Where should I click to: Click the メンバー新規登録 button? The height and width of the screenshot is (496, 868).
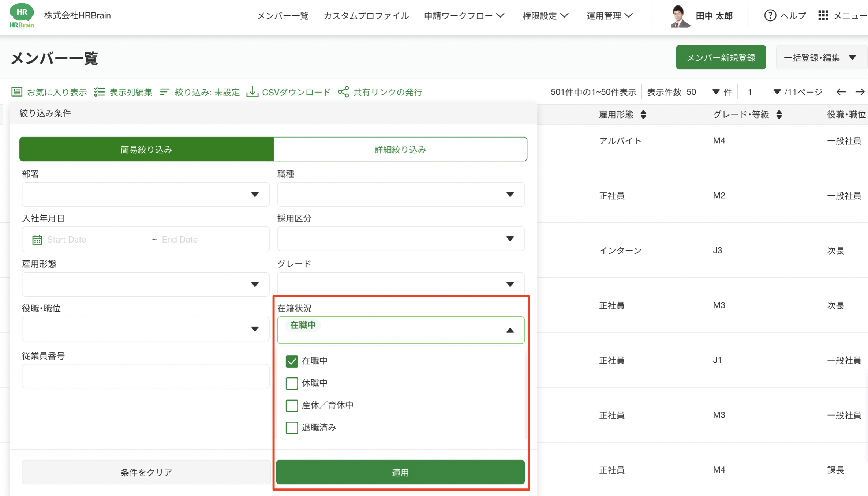coord(721,57)
